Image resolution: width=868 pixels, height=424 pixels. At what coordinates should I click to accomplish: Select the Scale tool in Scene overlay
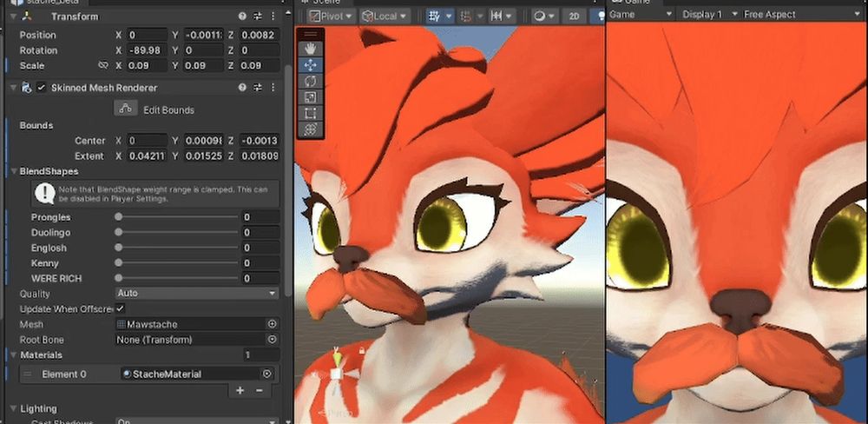coord(310,97)
